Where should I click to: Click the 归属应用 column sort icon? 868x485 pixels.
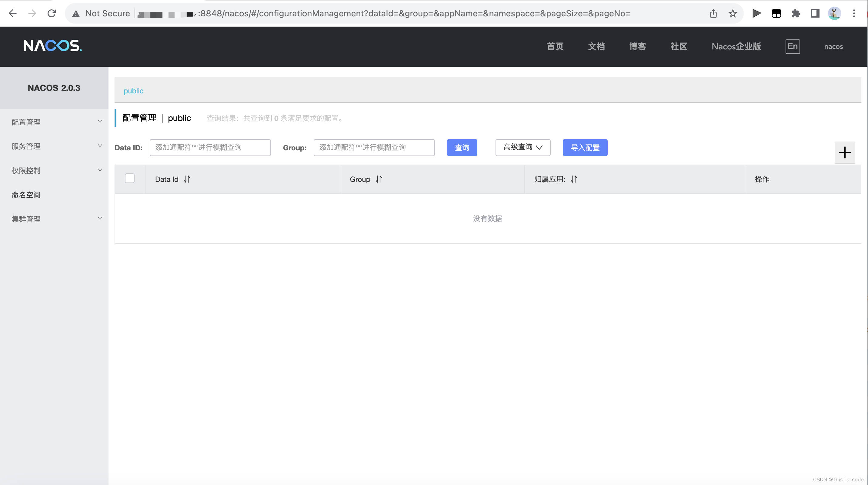(574, 179)
